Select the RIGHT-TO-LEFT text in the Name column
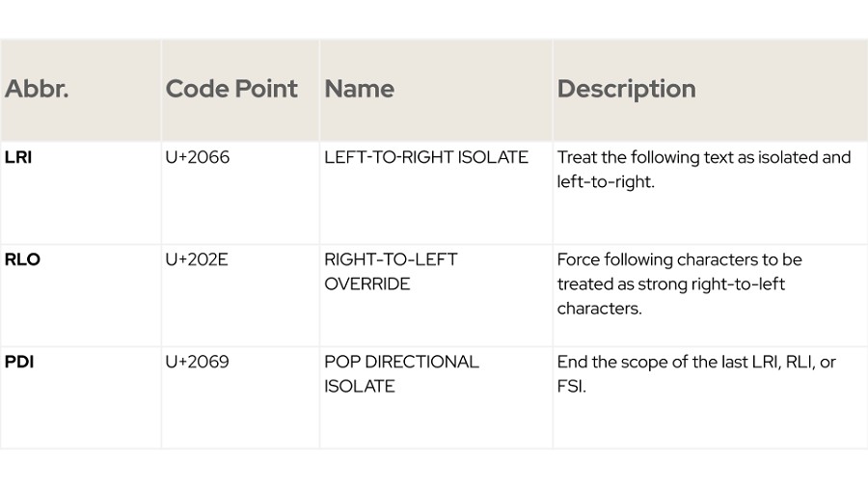 [x=391, y=259]
